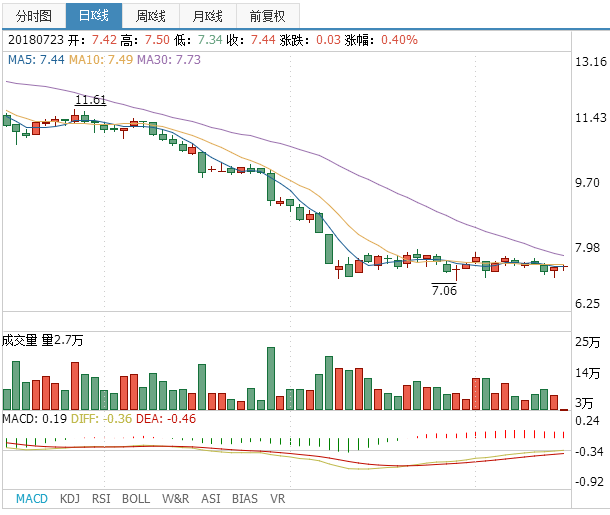The width and height of the screenshot is (610, 515).
Task: Open the 周K线 tab
Action: (151, 16)
